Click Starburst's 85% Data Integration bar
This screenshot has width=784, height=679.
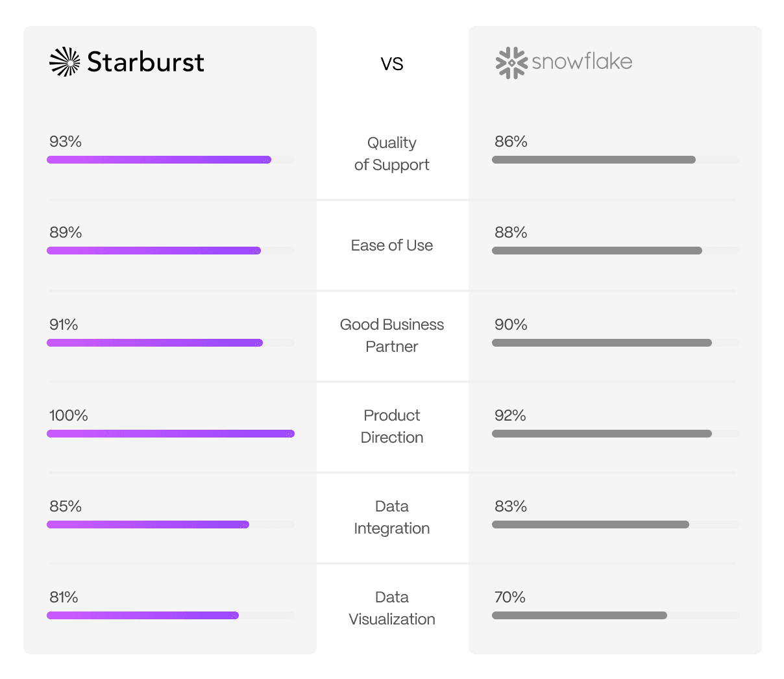tap(148, 525)
